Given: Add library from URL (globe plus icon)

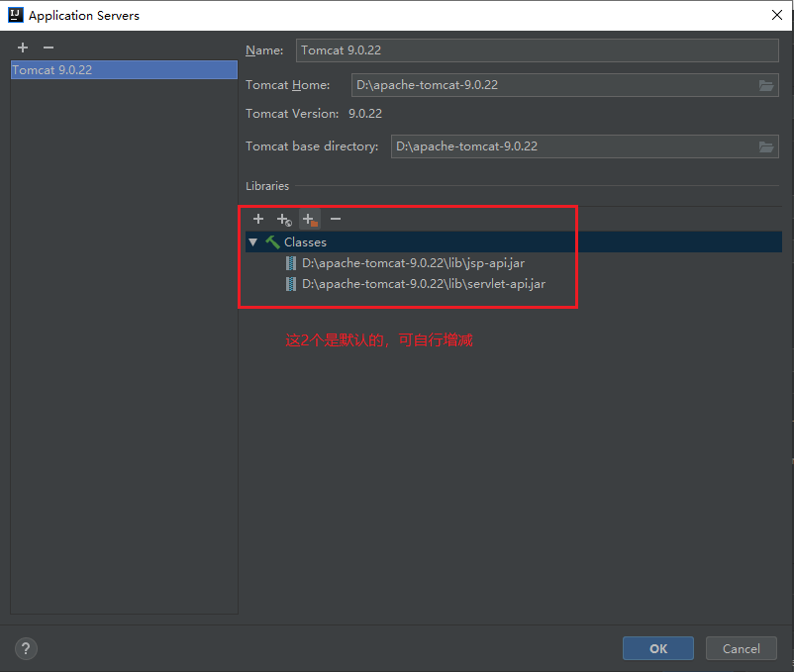Looking at the screenshot, I should tap(284, 220).
